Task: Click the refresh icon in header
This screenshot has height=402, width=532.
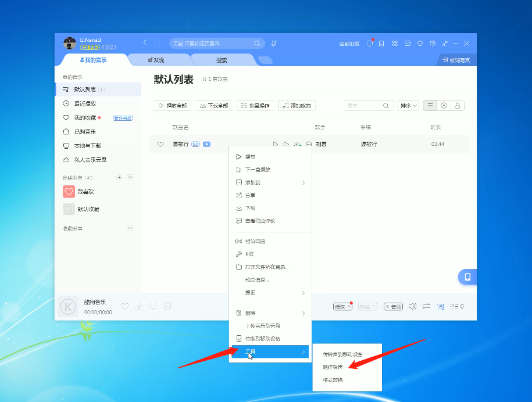Action: 158,43
